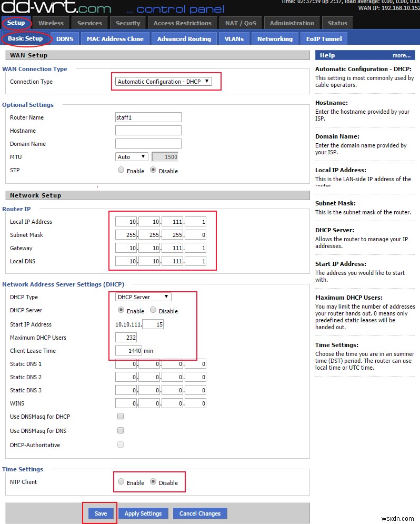The height and width of the screenshot is (524, 420).
Task: Click Subnet Mask third octet field
Action: [172, 234]
